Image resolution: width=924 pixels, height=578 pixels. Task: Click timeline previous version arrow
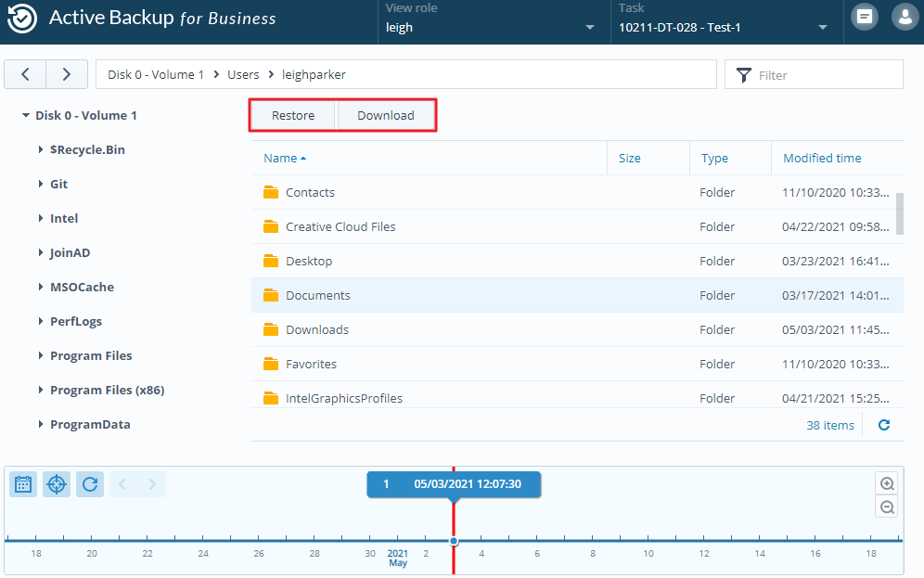(x=122, y=484)
